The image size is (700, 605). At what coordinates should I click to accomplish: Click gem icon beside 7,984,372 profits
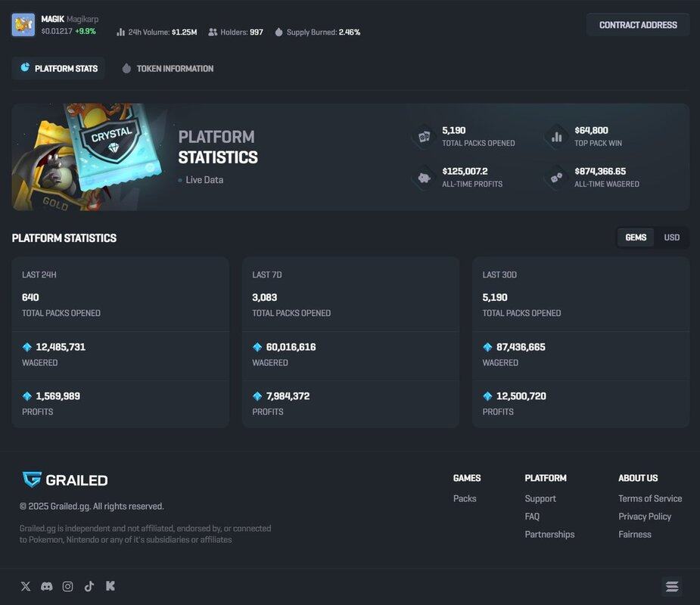coord(257,396)
